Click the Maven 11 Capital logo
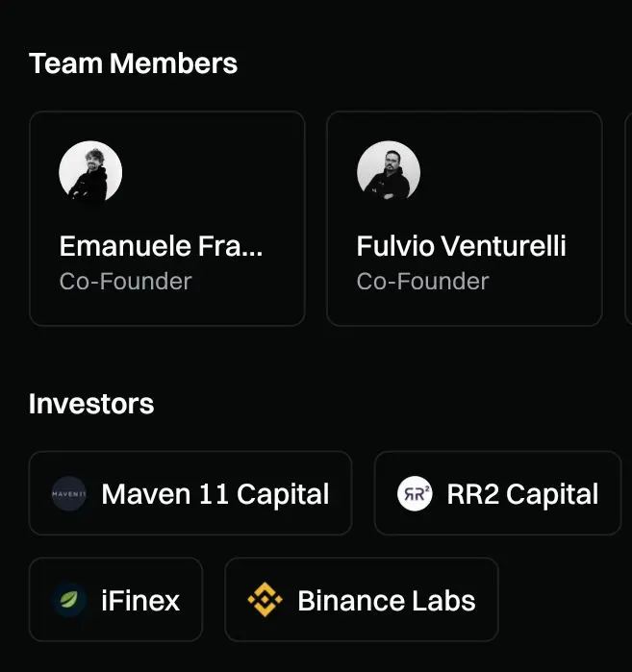The height and width of the screenshot is (672, 632). [69, 494]
